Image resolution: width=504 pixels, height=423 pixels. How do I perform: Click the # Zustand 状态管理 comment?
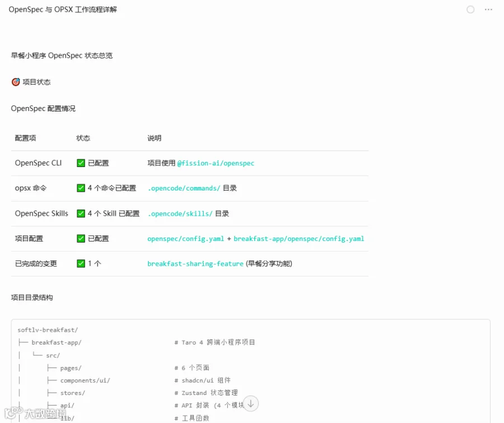206,393
